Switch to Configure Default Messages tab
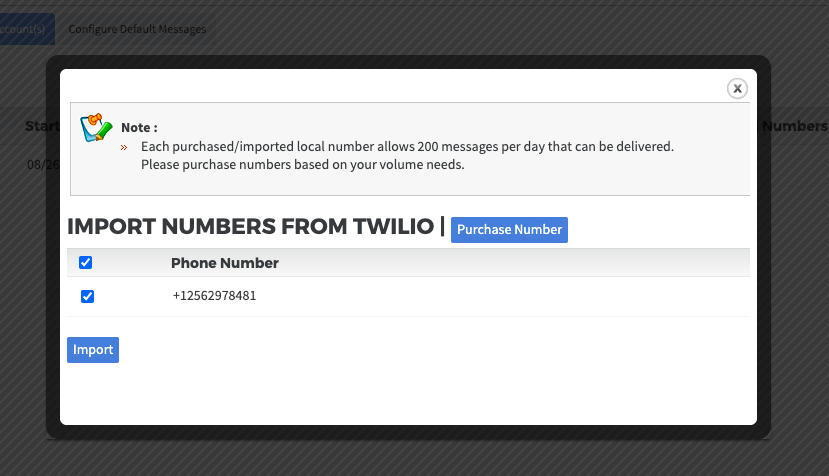This screenshot has height=476, width=829. pos(137,29)
